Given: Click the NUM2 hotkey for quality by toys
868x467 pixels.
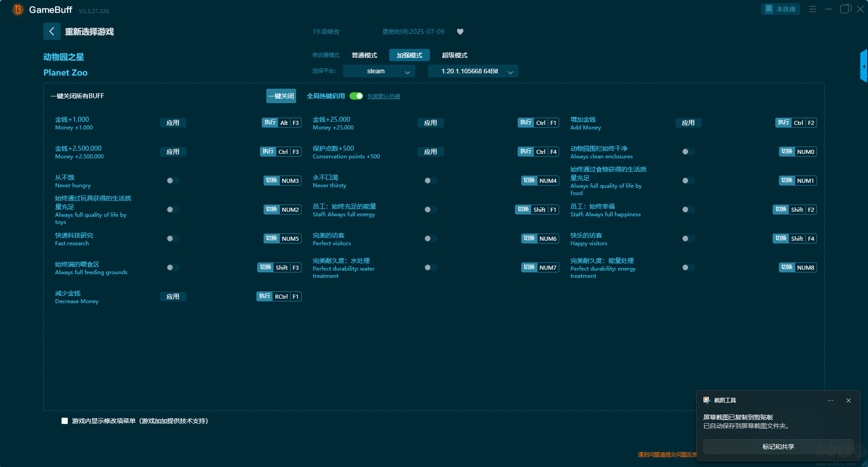Looking at the screenshot, I should point(282,210).
